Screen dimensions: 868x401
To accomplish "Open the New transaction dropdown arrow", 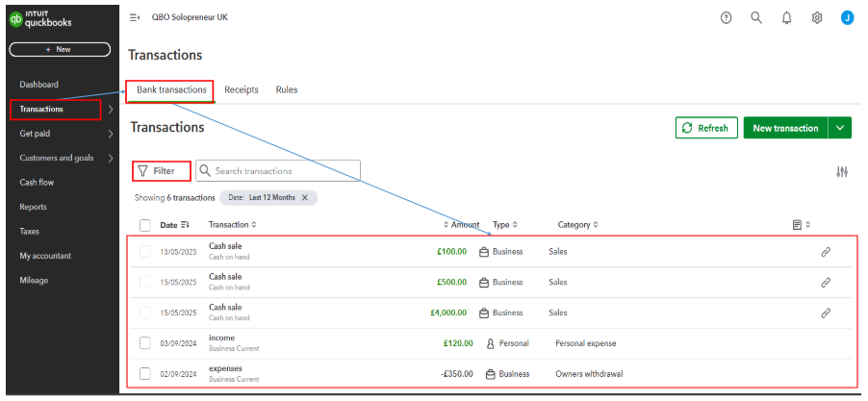I will click(841, 128).
